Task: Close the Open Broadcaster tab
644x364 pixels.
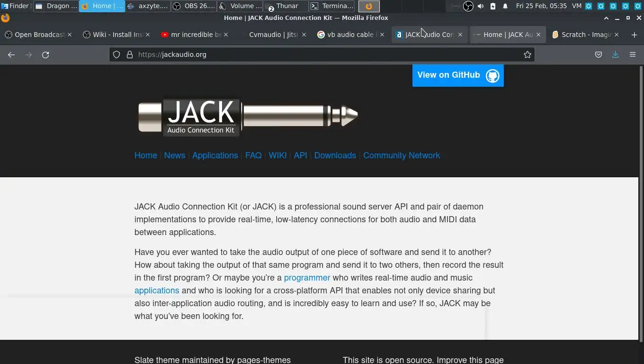Action: (70, 35)
